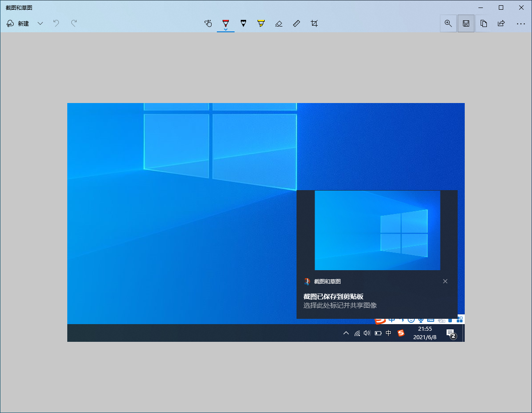Open the ballpoint pen color options chevron
532x413 pixels.
click(x=226, y=28)
